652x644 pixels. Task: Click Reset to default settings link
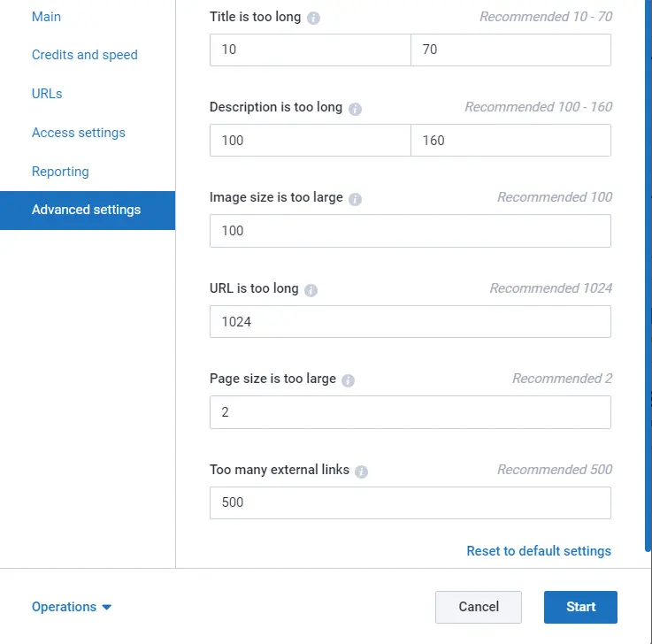pyautogui.click(x=539, y=551)
